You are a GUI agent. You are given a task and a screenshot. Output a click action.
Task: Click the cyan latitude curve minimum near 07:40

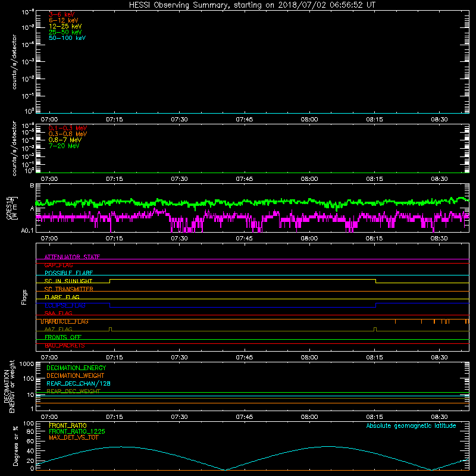pyautogui.click(x=224, y=469)
